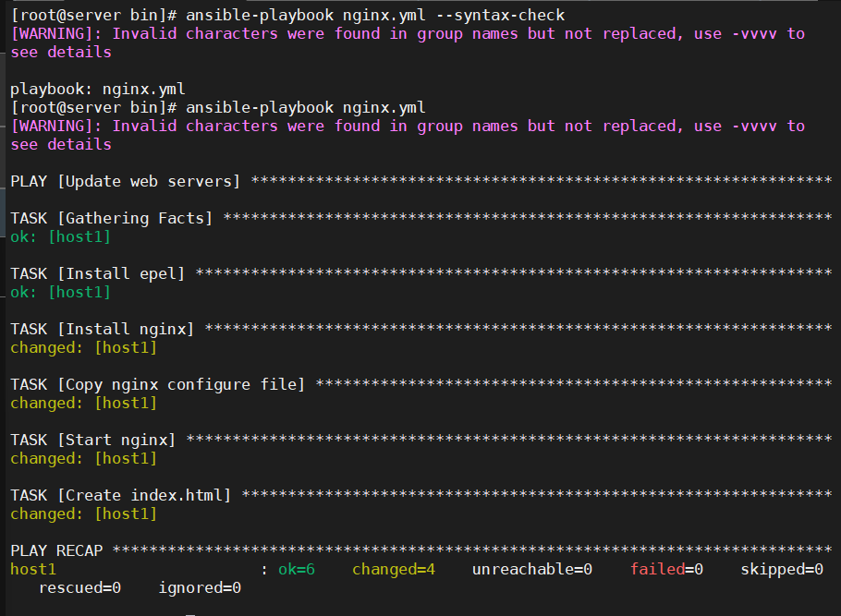The width and height of the screenshot is (841, 616).
Task: Click the second 'ansible-playbook nginx.yml' command without syntax-check
Action: tap(306, 108)
